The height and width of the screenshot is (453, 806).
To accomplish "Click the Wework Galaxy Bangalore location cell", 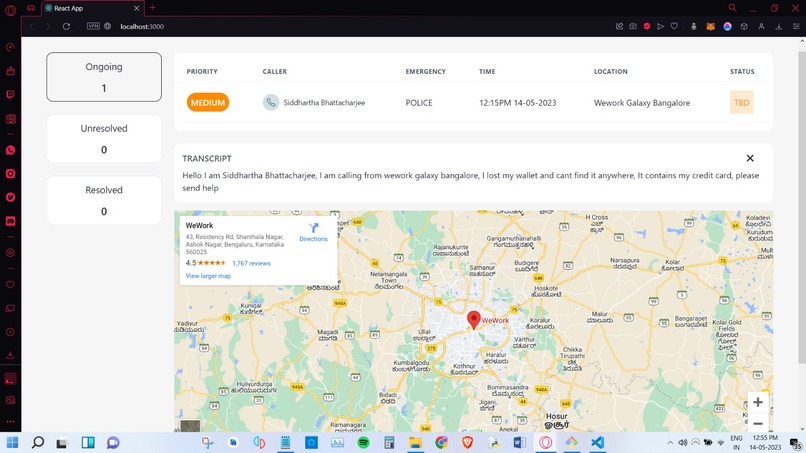I will (642, 103).
